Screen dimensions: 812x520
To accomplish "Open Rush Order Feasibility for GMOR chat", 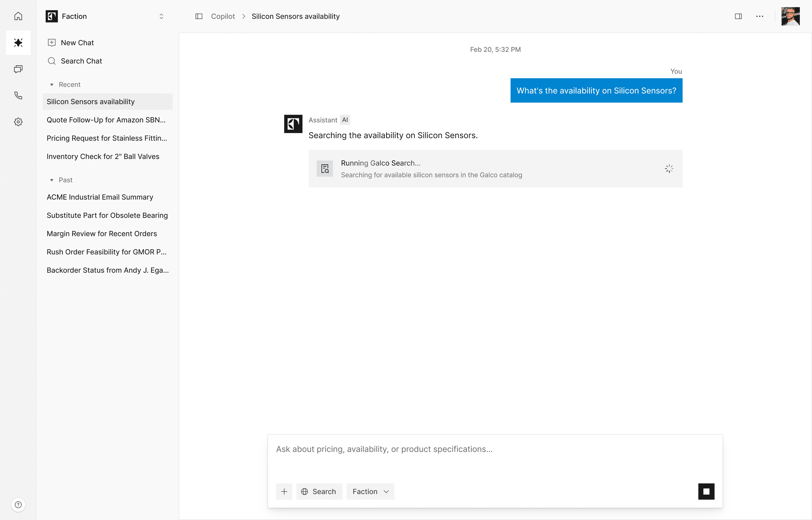I will point(107,252).
